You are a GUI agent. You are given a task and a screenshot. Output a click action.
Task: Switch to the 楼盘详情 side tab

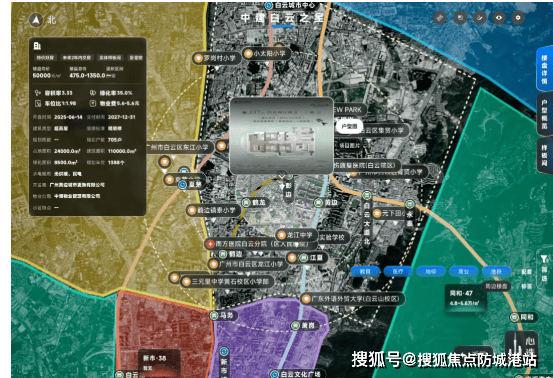(544, 69)
